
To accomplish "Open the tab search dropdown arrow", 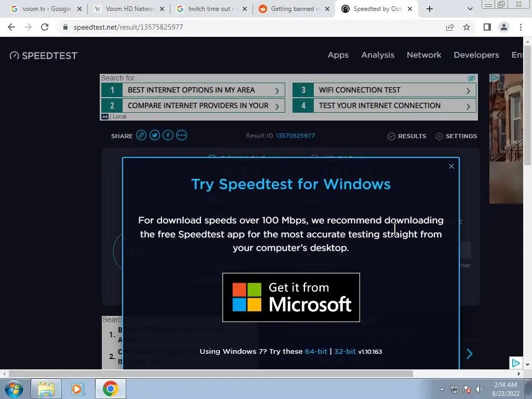I will [470, 9].
